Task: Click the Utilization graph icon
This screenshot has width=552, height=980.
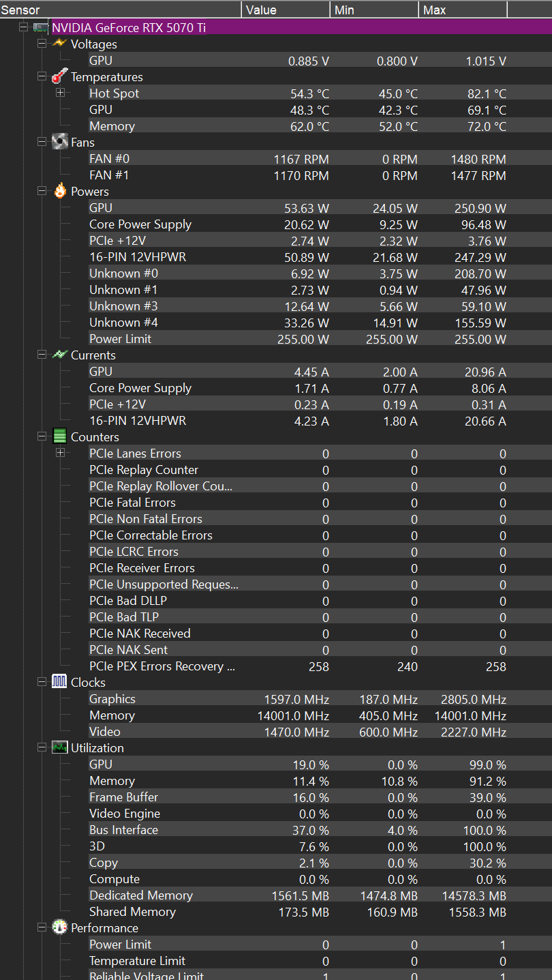Action: [60, 747]
